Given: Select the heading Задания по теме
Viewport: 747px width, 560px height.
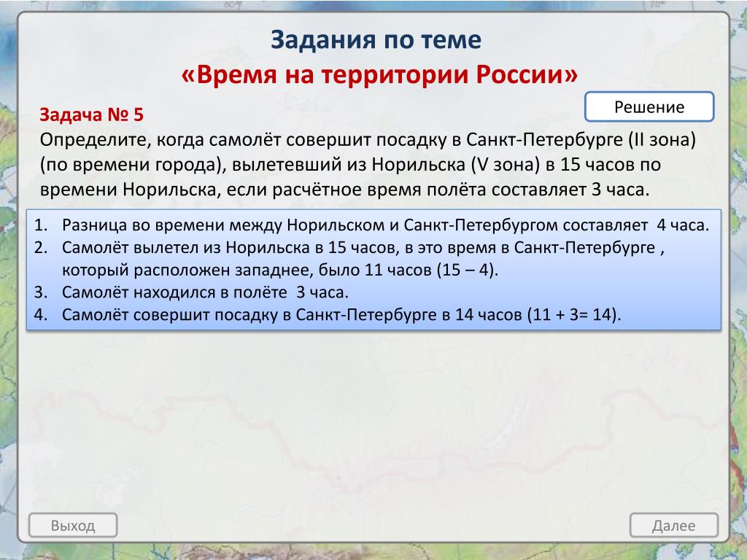Looking at the screenshot, I should click(376, 39).
